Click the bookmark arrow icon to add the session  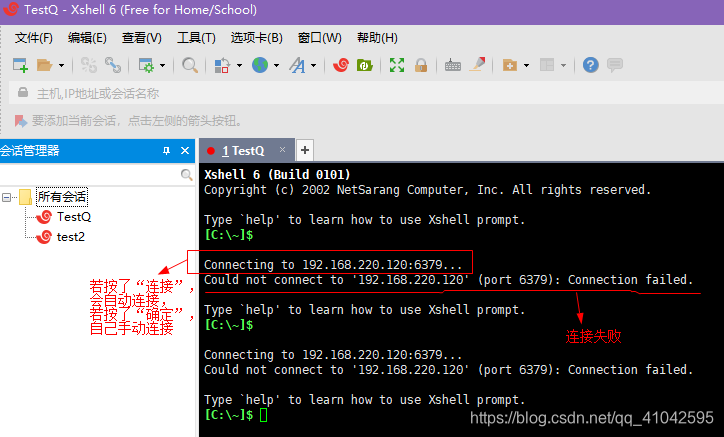(x=20, y=121)
